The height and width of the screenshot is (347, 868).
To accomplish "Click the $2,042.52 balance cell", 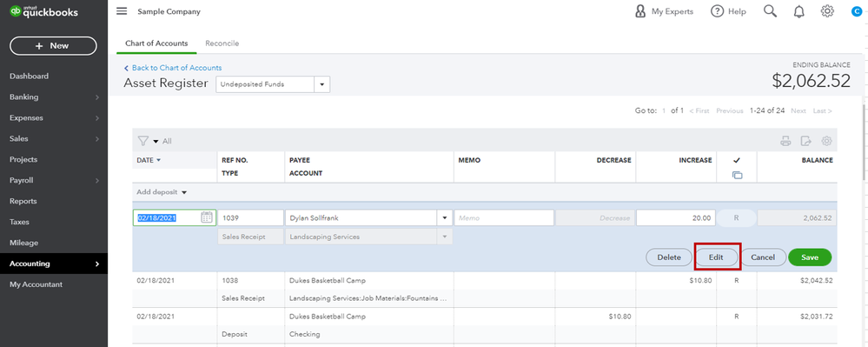I will [816, 281].
